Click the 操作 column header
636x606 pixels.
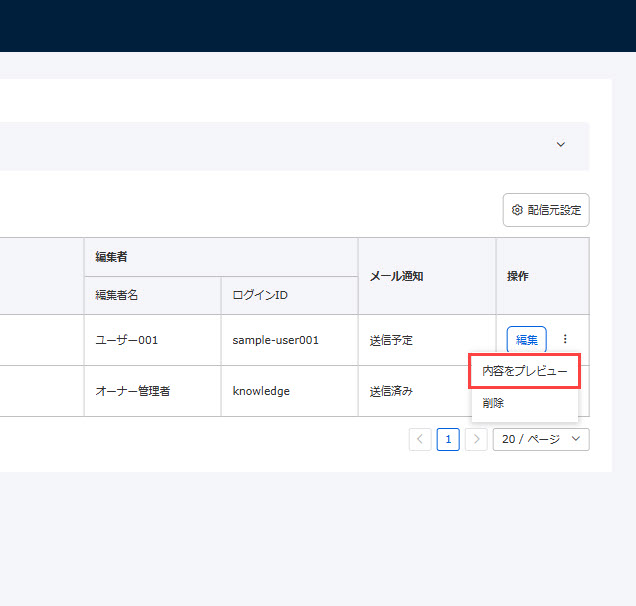(x=516, y=276)
